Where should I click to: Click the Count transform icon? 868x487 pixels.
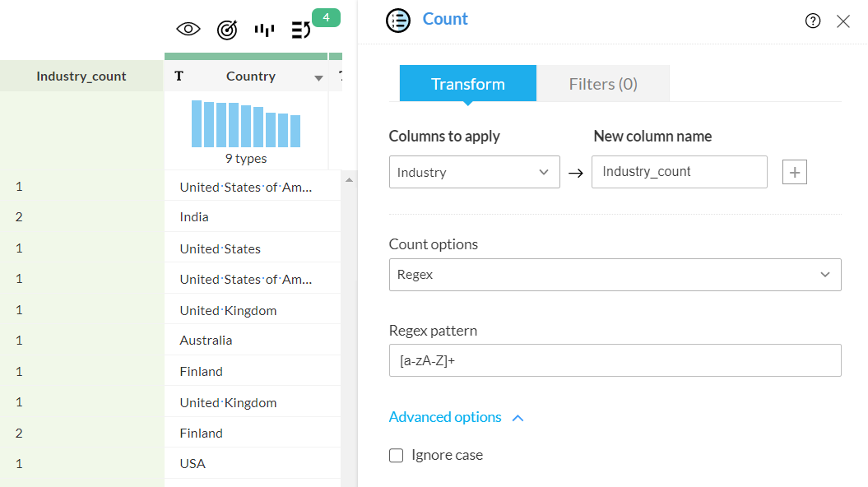[x=398, y=21]
